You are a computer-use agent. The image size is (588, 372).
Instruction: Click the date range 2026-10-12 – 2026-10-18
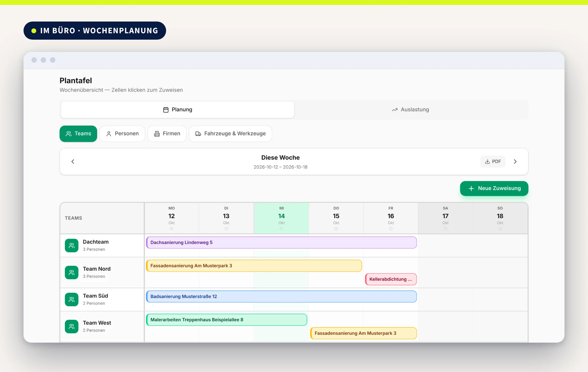(x=280, y=167)
